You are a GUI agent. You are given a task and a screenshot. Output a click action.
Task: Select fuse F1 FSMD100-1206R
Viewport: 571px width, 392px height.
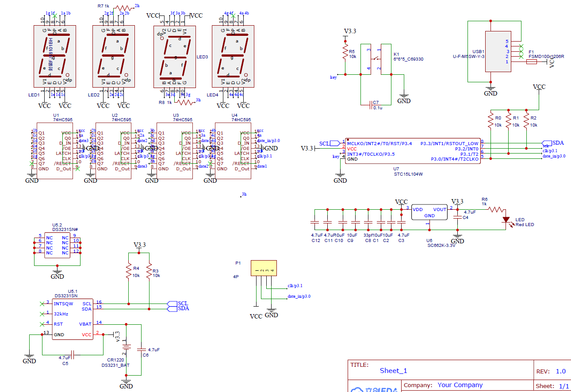532,62
